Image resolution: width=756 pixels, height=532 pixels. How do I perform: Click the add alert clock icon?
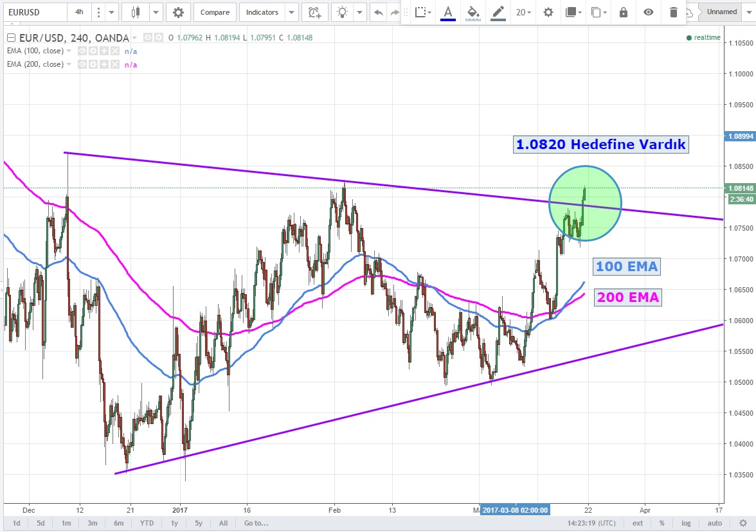(314, 12)
